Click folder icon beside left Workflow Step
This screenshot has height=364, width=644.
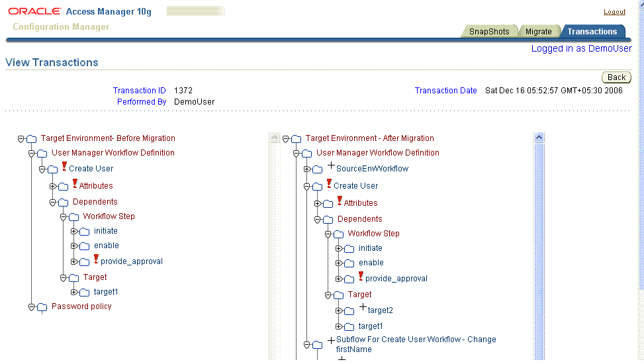74,217
